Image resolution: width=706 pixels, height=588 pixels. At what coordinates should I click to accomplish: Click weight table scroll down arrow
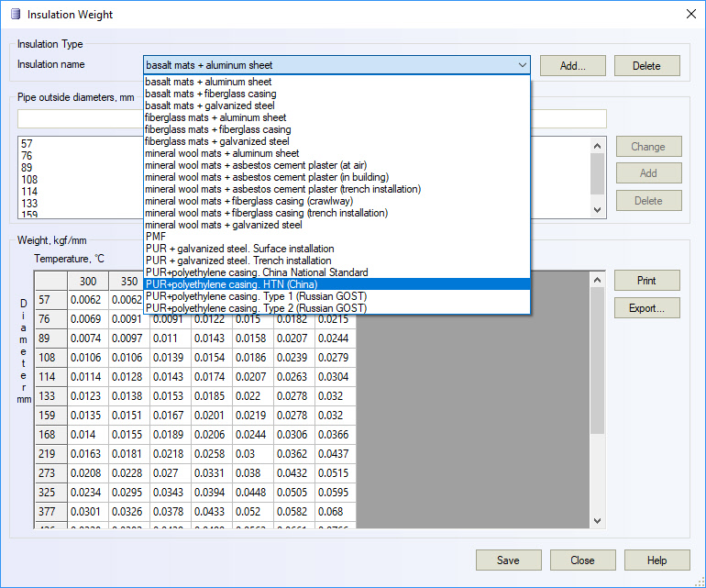click(x=598, y=521)
